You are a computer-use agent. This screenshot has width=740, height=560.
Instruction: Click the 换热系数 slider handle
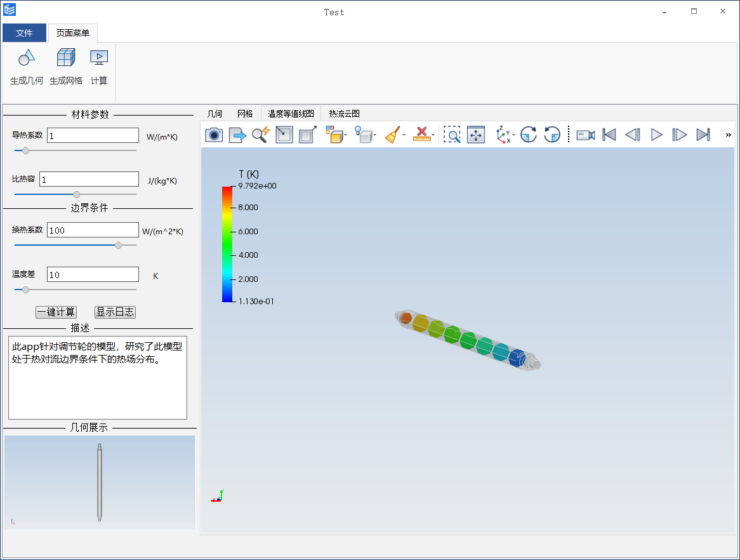(x=118, y=245)
